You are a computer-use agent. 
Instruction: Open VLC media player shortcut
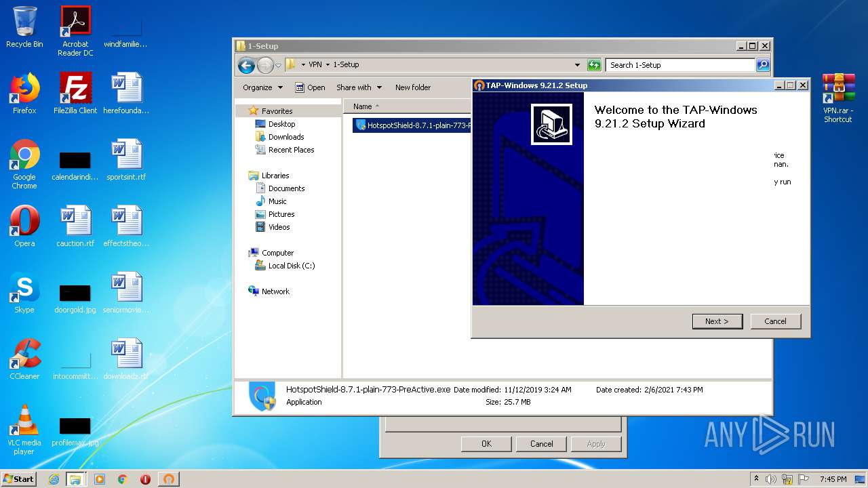coord(24,430)
